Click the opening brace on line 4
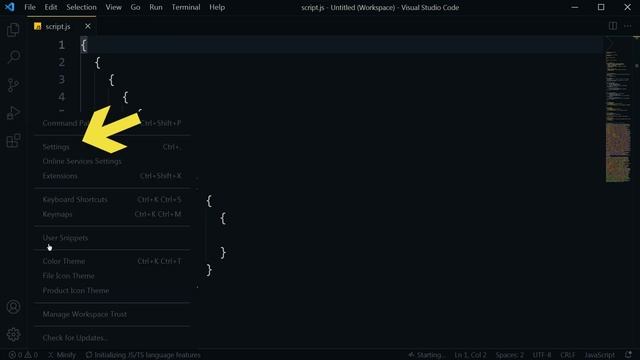Viewport: 640px width, 360px height. click(x=125, y=97)
